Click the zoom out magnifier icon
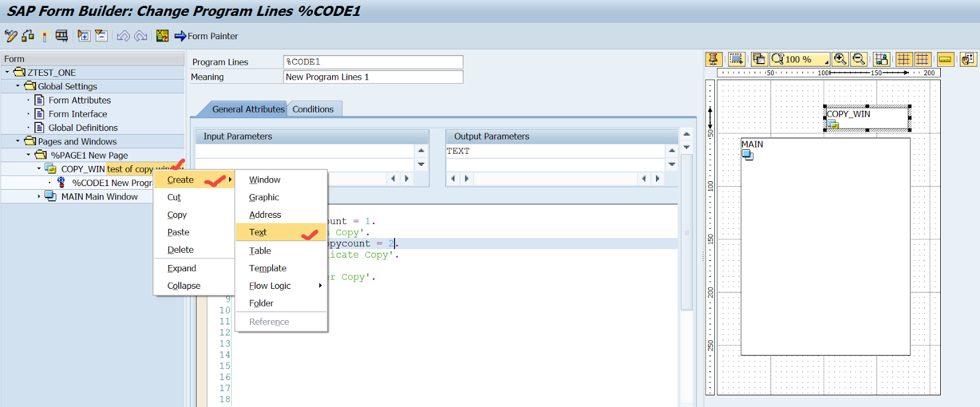Image resolution: width=980 pixels, height=407 pixels. click(859, 59)
